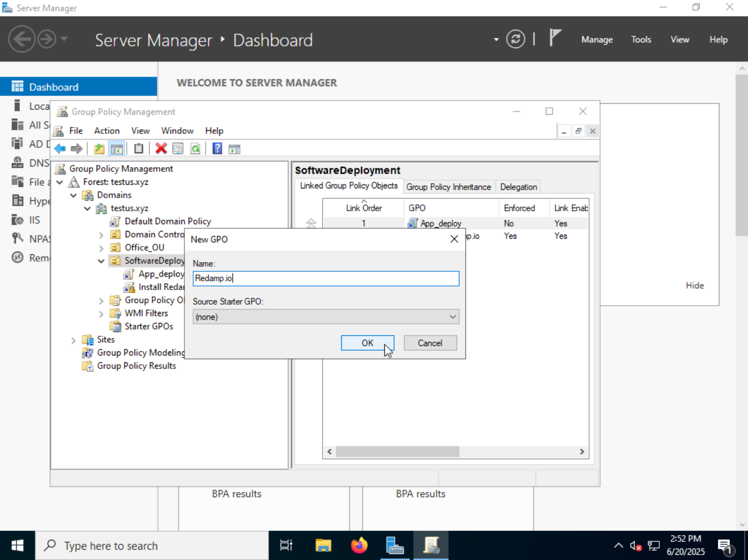Click the blue Back arrow in GPM toolbar
Image resolution: width=748 pixels, height=560 pixels.
click(x=60, y=149)
